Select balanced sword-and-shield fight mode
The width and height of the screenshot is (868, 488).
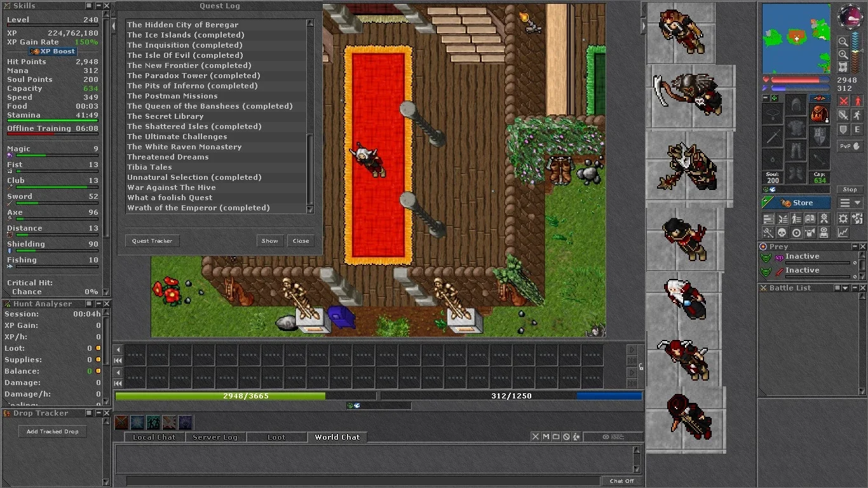(843, 115)
